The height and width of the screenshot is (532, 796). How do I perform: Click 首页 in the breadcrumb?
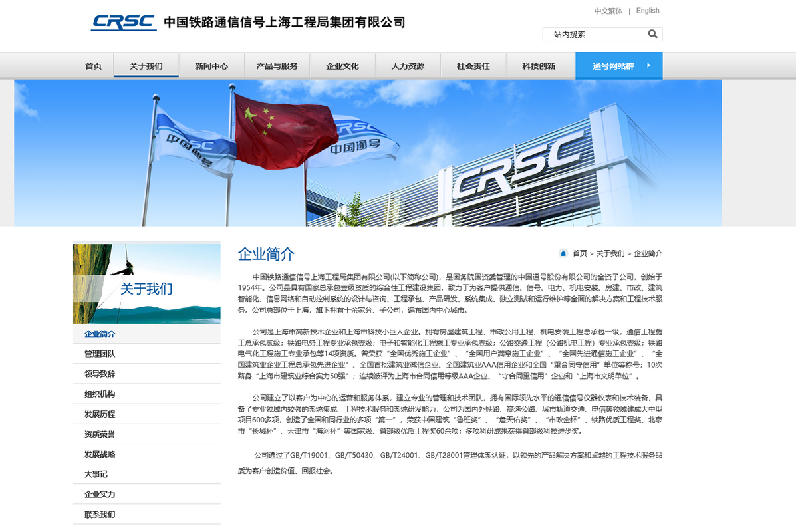[x=580, y=253]
